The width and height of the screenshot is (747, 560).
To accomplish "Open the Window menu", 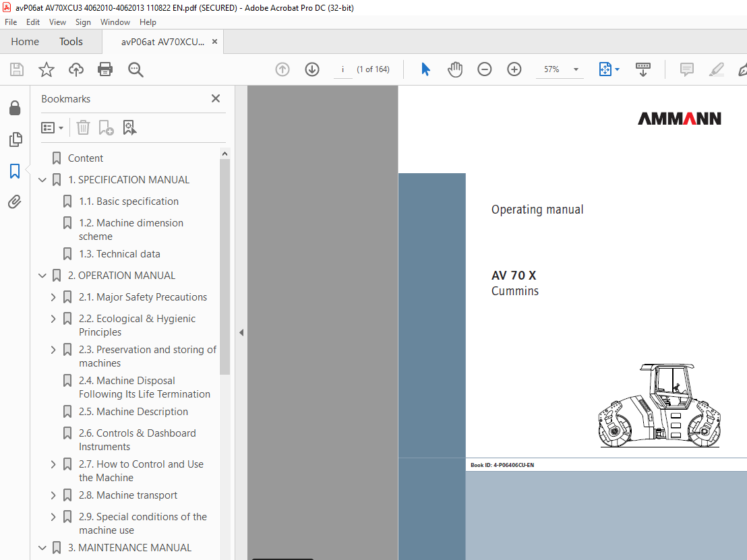I will (115, 22).
